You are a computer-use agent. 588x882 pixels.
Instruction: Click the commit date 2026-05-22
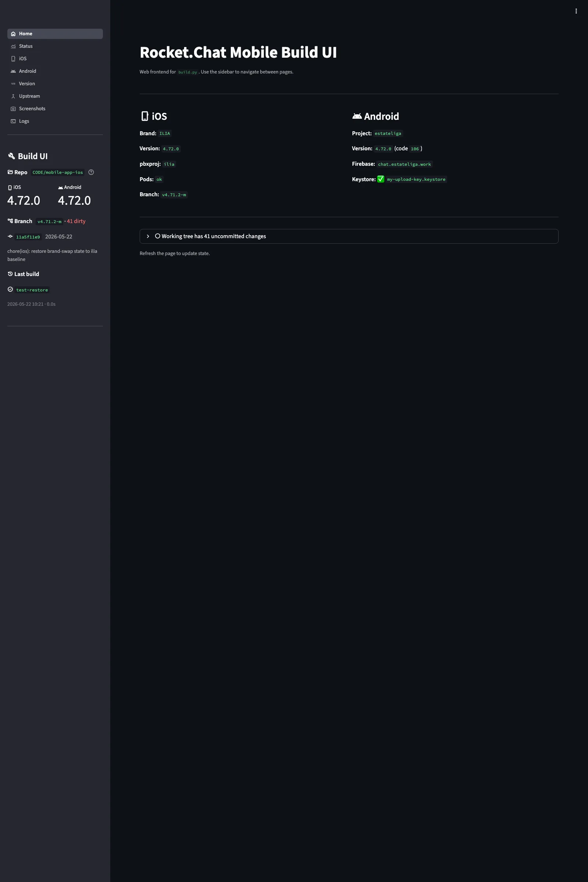pos(58,237)
